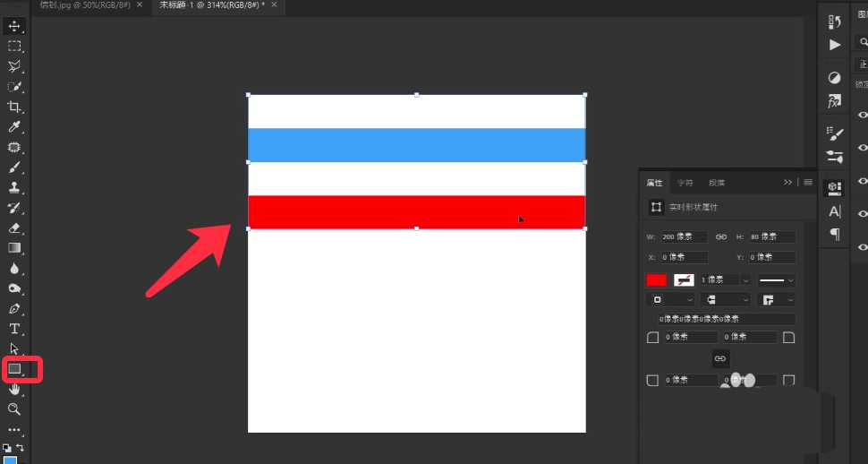This screenshot has width=868, height=464.
Task: Select the Pen tool
Action: coord(14,309)
